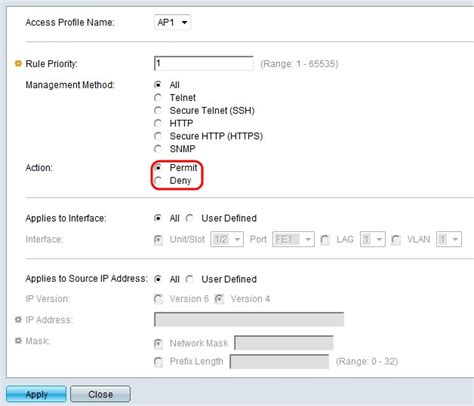Image resolution: width=474 pixels, height=406 pixels.
Task: Select the Unit/Slot interface radio button
Action: click(158, 239)
